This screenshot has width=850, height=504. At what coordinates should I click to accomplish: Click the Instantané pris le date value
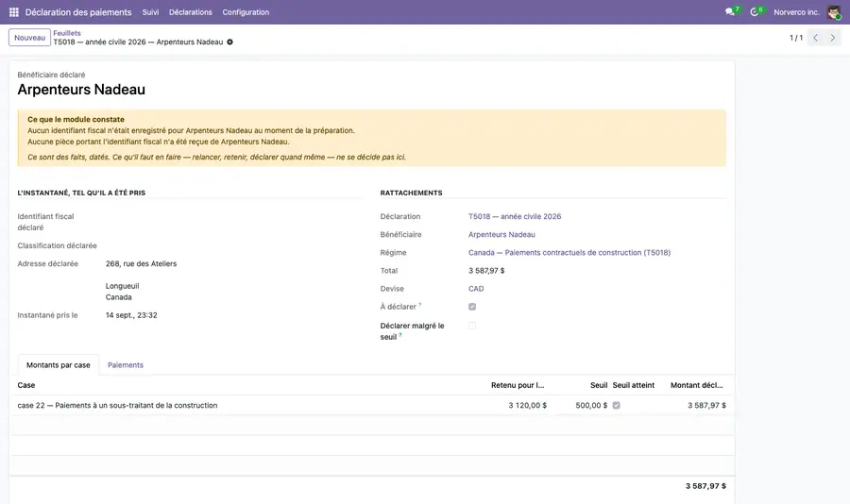(x=131, y=315)
